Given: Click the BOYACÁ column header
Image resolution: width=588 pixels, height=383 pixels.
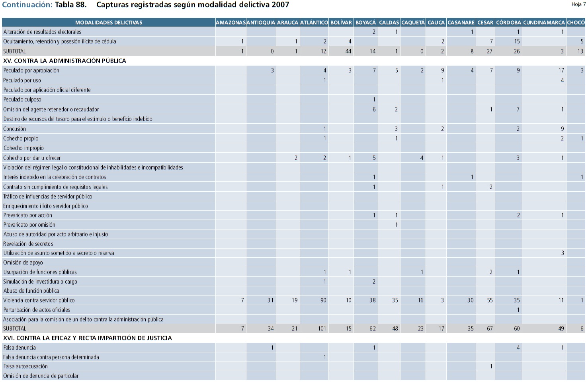Looking at the screenshot, I should [365, 23].
